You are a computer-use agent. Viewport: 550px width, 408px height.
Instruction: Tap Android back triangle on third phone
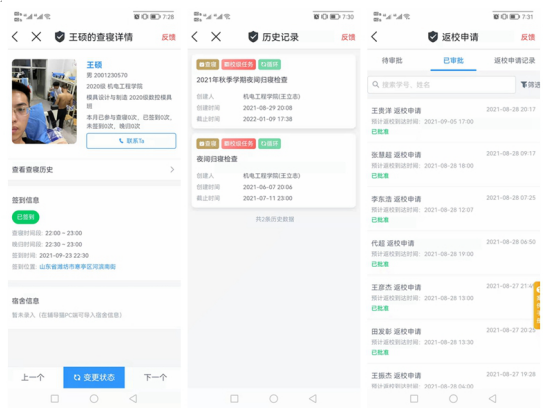pos(492,399)
